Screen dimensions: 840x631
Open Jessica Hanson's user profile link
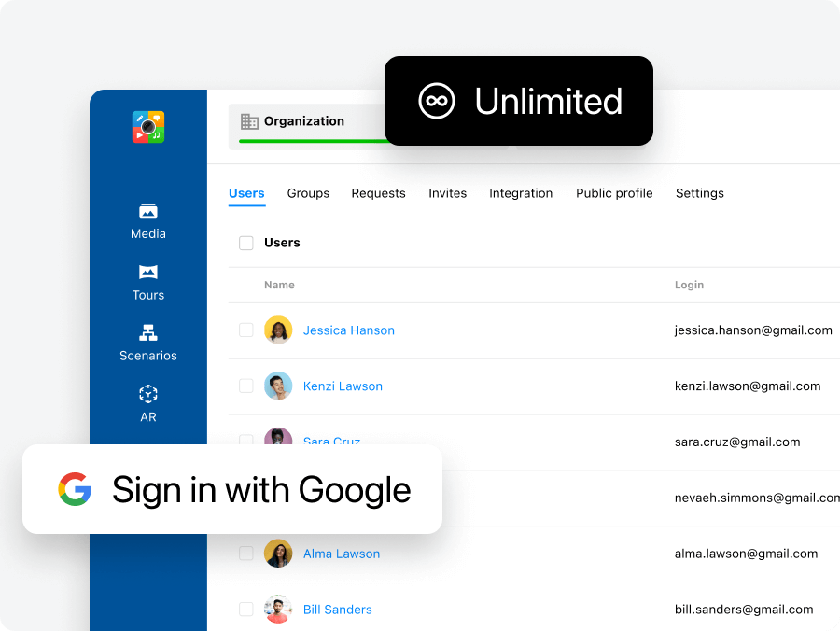click(349, 330)
